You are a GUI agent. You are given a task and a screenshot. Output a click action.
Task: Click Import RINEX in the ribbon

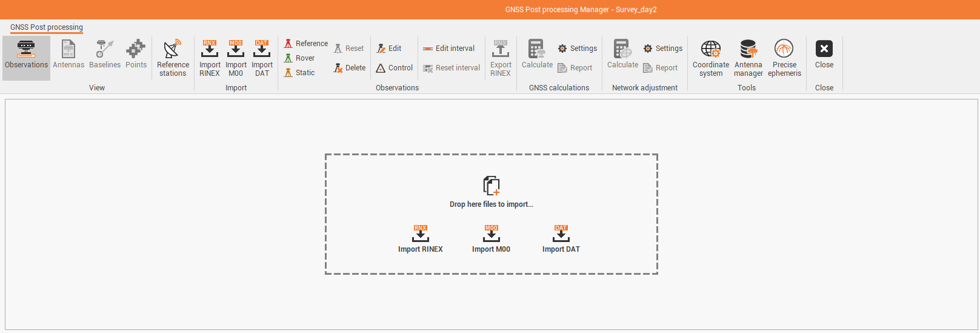[210, 58]
